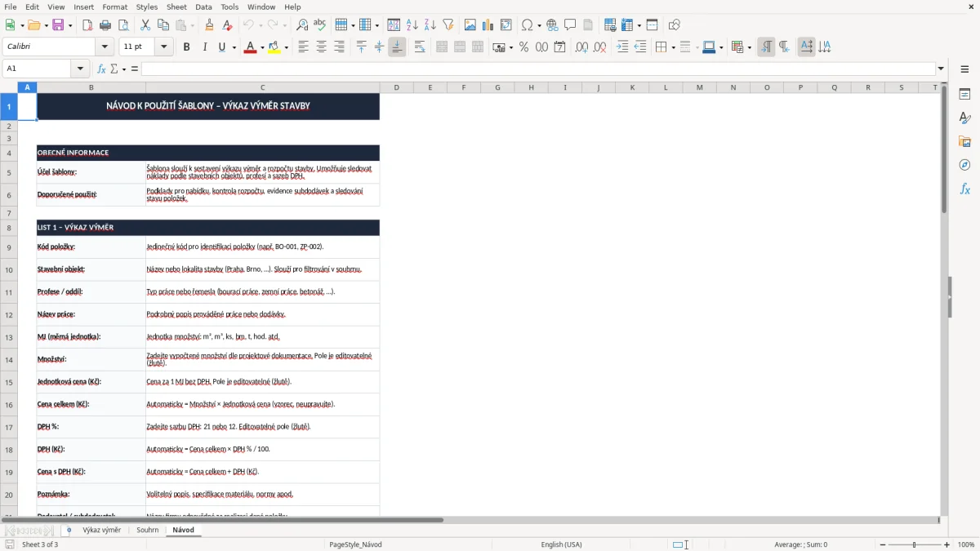Image resolution: width=980 pixels, height=551 pixels.
Task: Select column C header
Action: (x=262, y=87)
